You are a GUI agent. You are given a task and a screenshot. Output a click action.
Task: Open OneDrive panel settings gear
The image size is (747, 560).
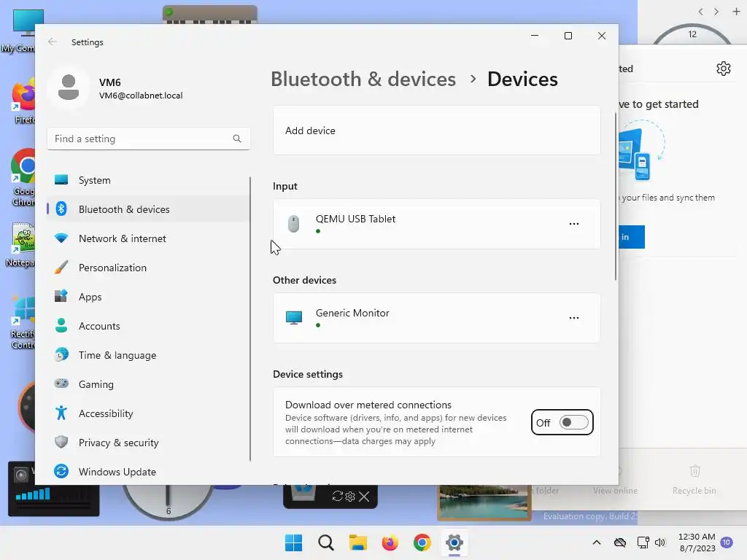723,69
